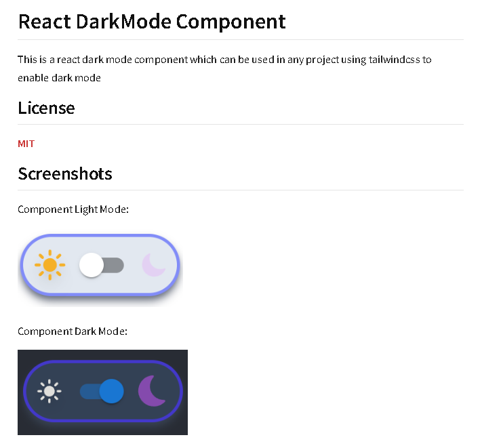Click the 'React DarkMode Component' title heading
This screenshot has height=448, width=501.
152,22
